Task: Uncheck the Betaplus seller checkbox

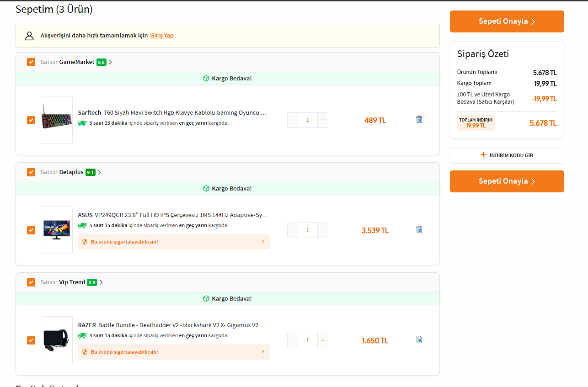Action: pos(31,172)
